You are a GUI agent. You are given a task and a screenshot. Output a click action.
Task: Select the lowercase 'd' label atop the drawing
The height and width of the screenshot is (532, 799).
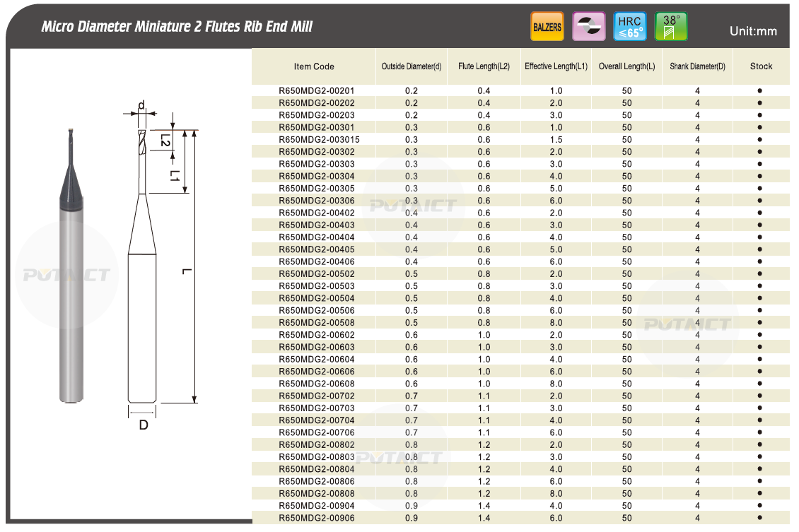(x=141, y=105)
